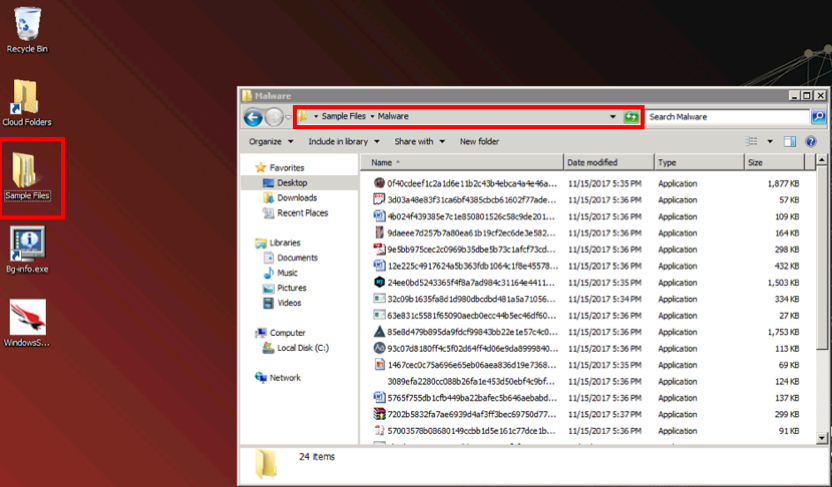Toggle the preview pane icon
The image size is (832, 487).
click(x=789, y=142)
